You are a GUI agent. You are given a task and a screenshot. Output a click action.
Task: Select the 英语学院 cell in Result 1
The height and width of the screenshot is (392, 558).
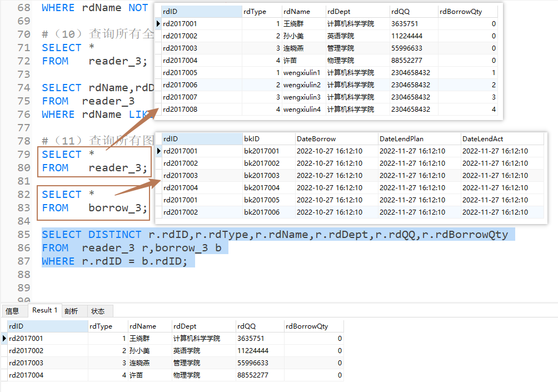click(x=203, y=350)
